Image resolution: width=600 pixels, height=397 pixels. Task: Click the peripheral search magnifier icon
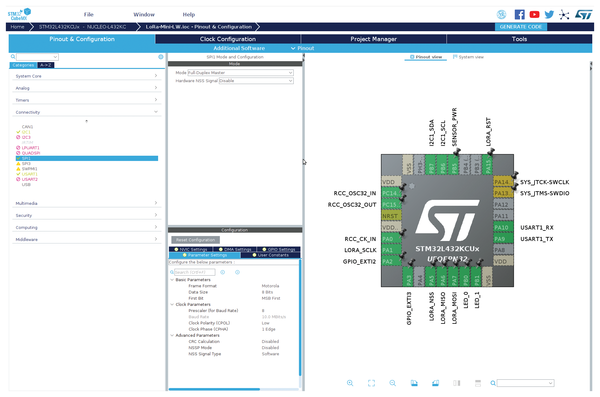[x=13, y=57]
